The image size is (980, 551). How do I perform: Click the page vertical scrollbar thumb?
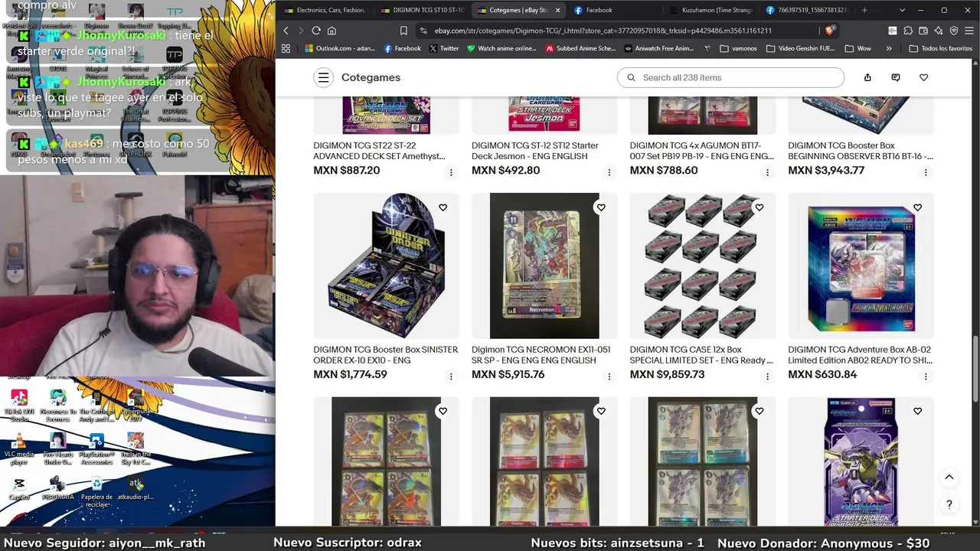point(975,367)
